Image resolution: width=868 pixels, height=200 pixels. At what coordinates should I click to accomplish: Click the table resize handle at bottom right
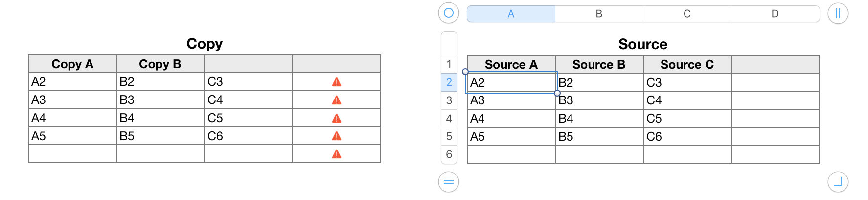(838, 182)
